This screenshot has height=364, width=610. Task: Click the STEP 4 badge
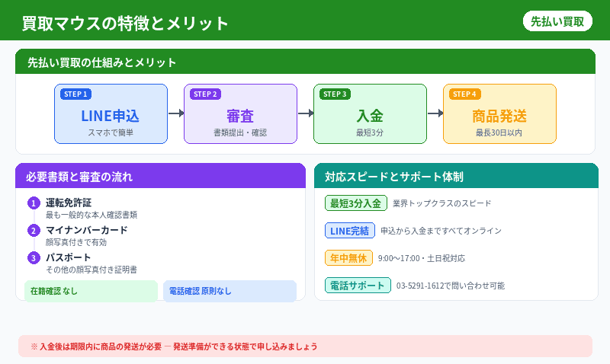point(464,94)
